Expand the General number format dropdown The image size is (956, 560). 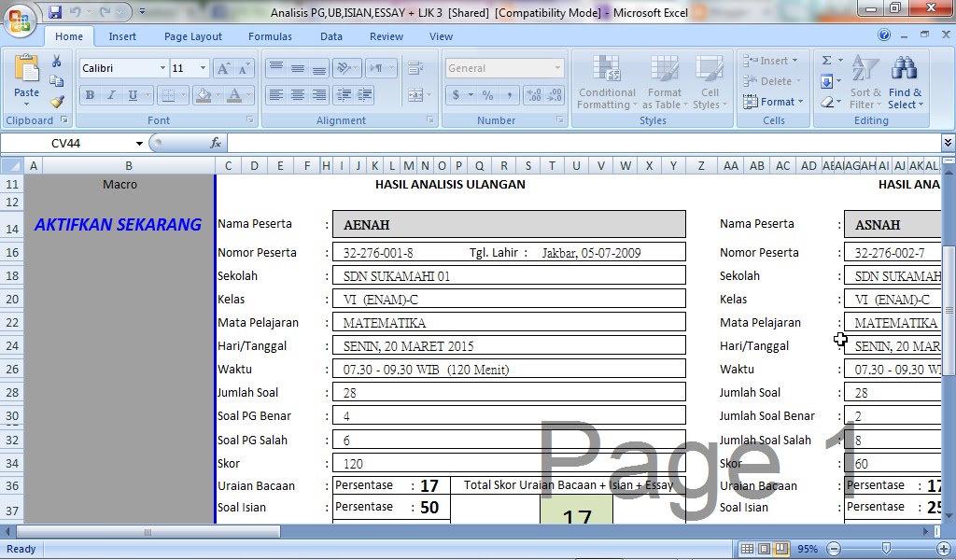pyautogui.click(x=558, y=67)
